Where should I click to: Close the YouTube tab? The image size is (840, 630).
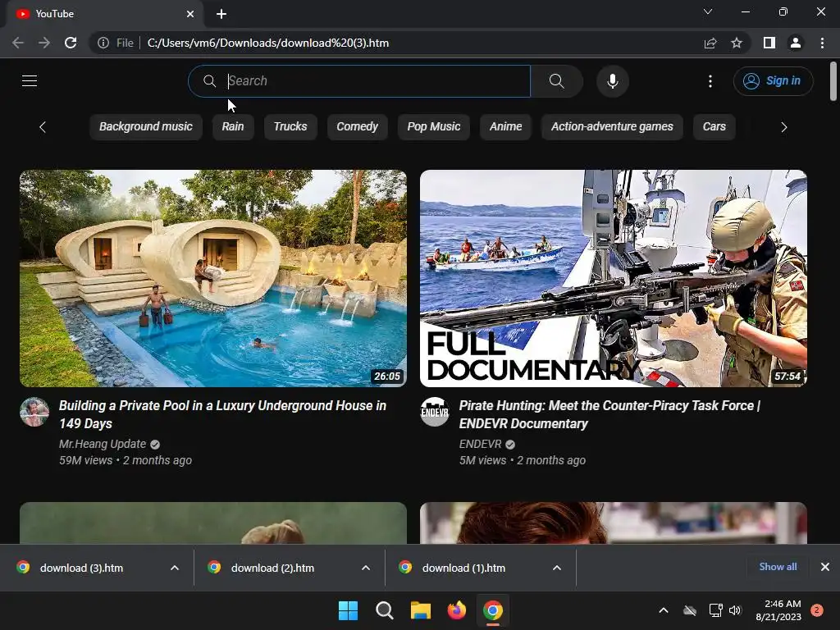click(190, 14)
